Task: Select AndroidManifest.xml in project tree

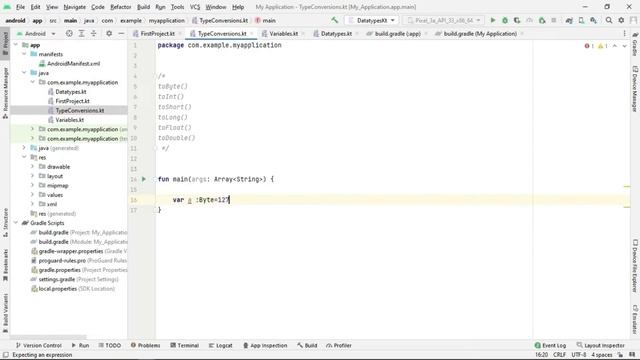Action: 73,63
